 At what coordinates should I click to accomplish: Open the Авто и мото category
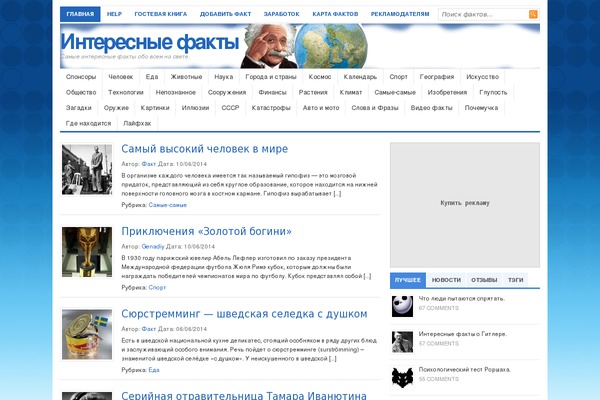click(x=321, y=108)
